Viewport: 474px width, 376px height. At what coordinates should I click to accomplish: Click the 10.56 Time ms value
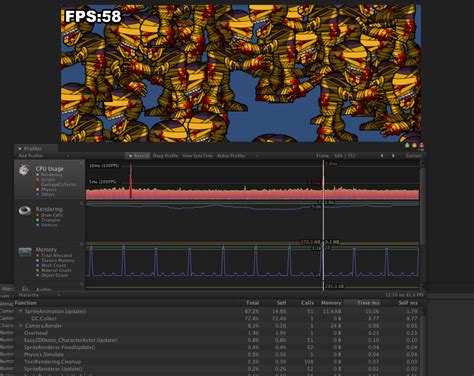coord(372,311)
